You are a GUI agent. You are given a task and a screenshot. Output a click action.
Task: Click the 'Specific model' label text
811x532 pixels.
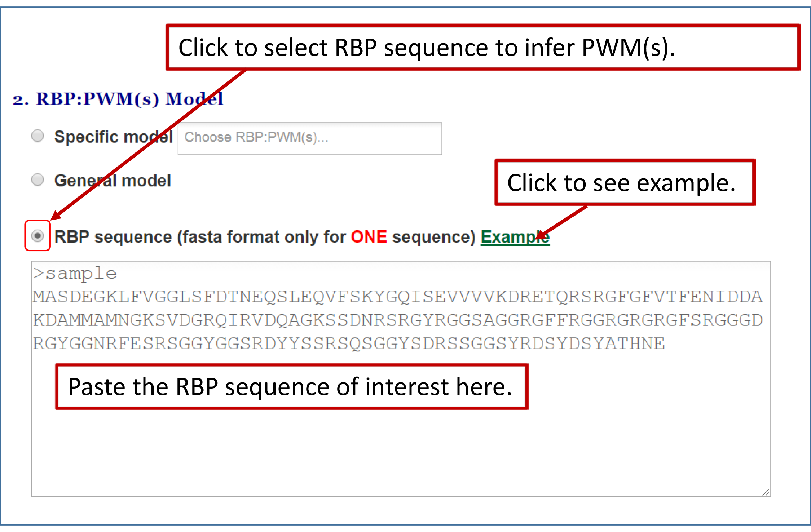click(114, 137)
